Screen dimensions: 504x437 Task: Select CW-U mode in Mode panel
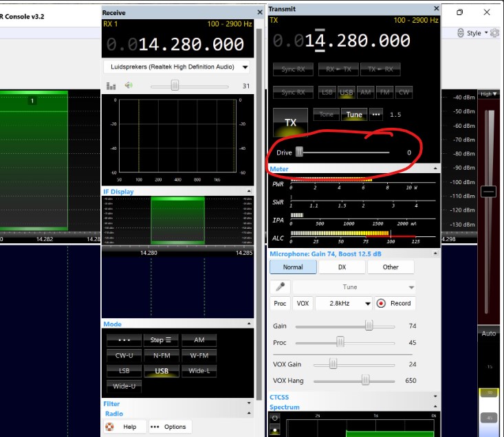coord(124,355)
